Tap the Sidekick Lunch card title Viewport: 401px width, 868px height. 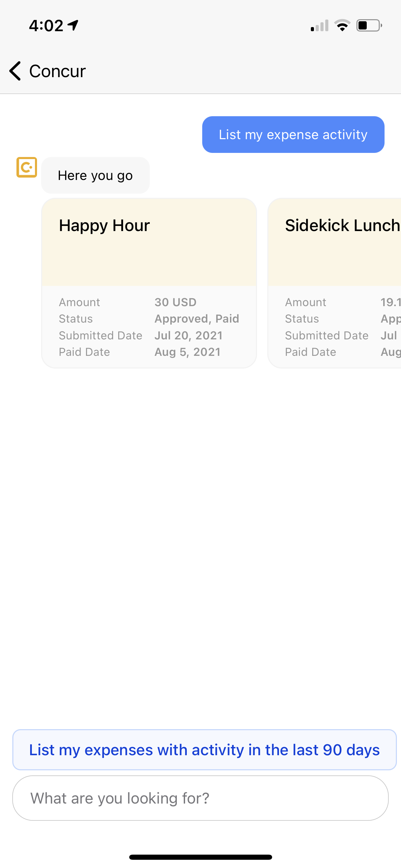point(343,226)
